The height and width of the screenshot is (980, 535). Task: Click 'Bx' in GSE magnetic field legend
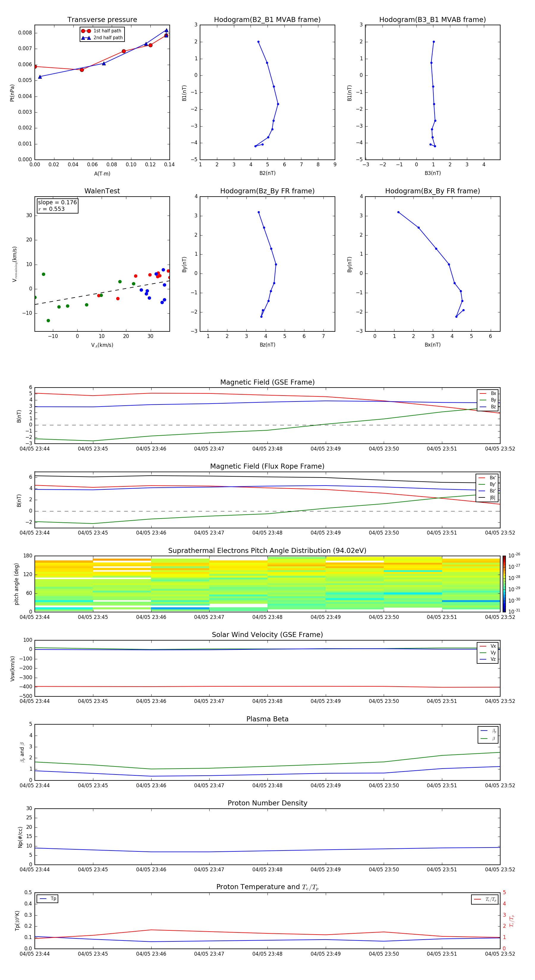[x=488, y=393]
